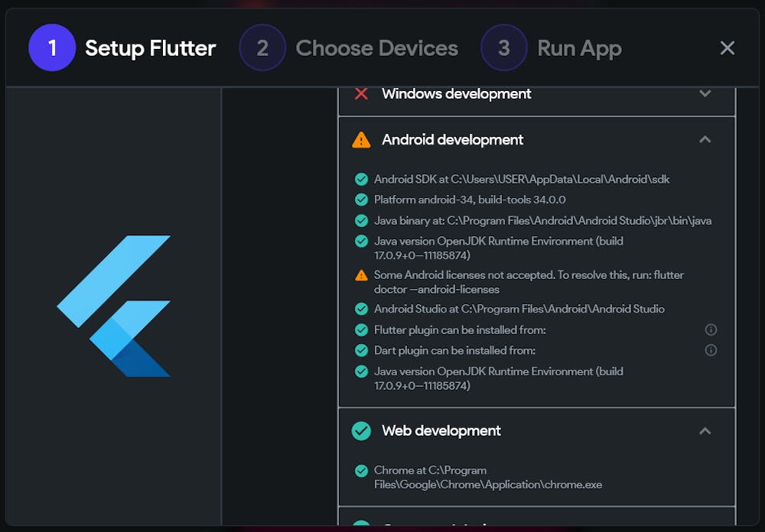Close the setup dialog with the X
This screenshot has height=532, width=765.
(728, 48)
